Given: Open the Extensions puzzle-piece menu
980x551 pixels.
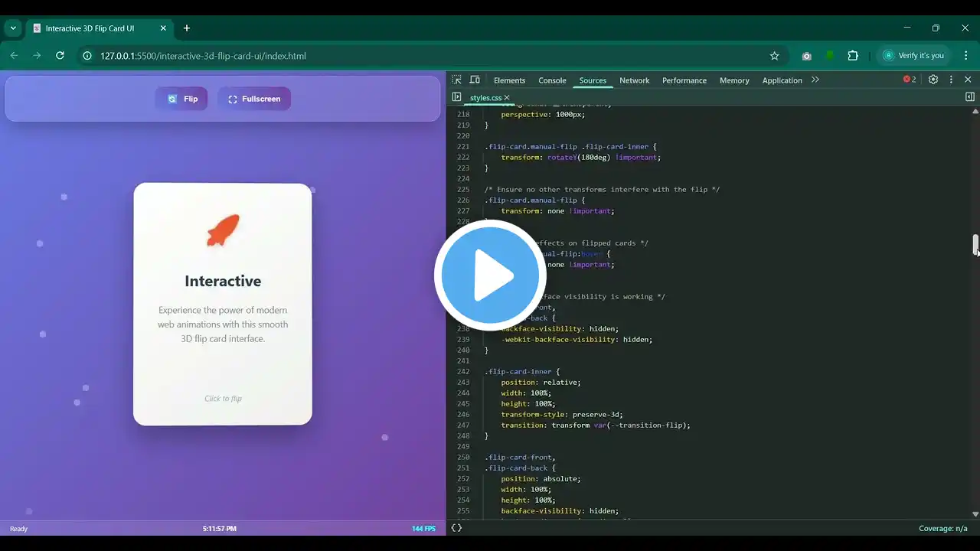Looking at the screenshot, I should coord(853,56).
